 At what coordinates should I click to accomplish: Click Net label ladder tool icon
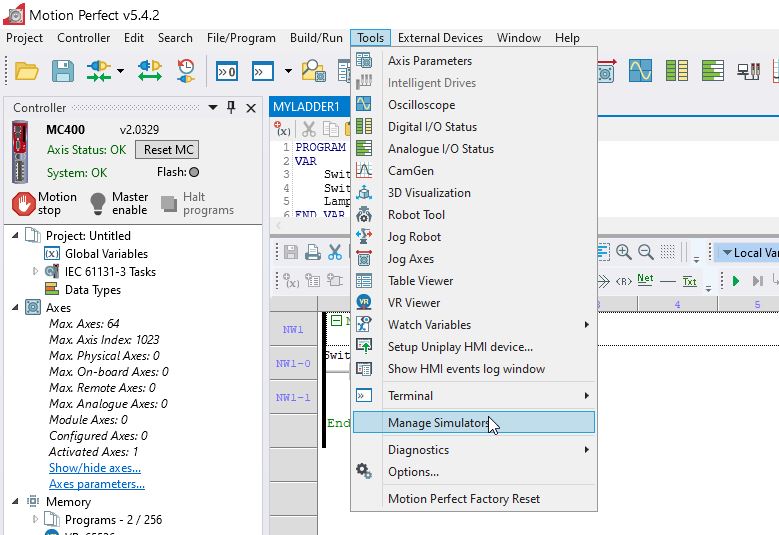pyautogui.click(x=645, y=280)
